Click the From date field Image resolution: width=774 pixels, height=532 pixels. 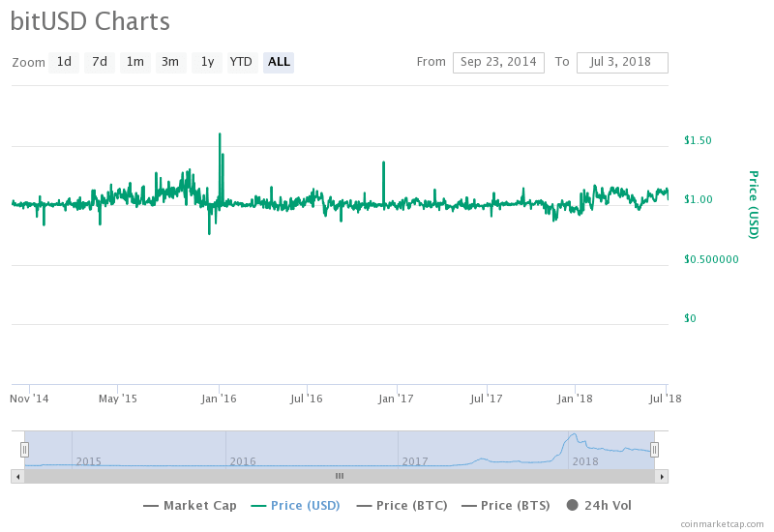(x=498, y=62)
